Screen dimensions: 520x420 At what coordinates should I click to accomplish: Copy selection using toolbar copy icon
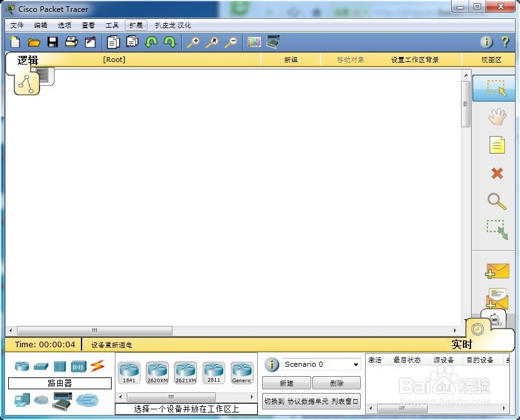(x=113, y=42)
